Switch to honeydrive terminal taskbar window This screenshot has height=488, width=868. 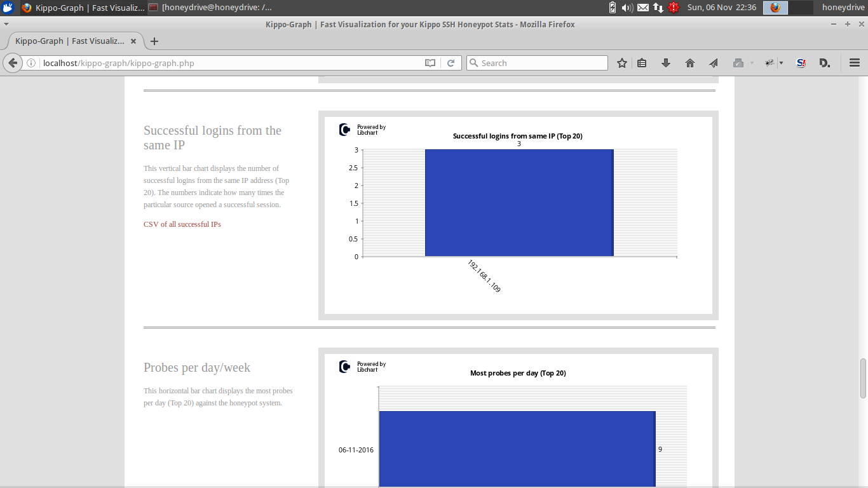tap(211, 8)
